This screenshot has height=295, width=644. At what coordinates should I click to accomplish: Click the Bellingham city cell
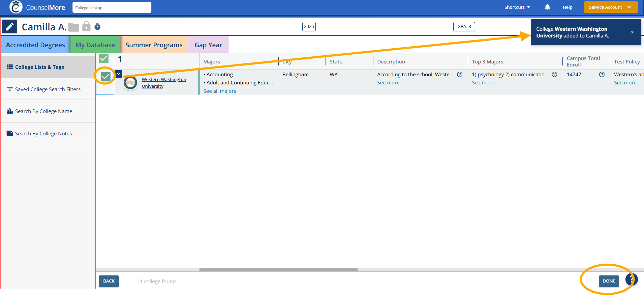(x=296, y=75)
